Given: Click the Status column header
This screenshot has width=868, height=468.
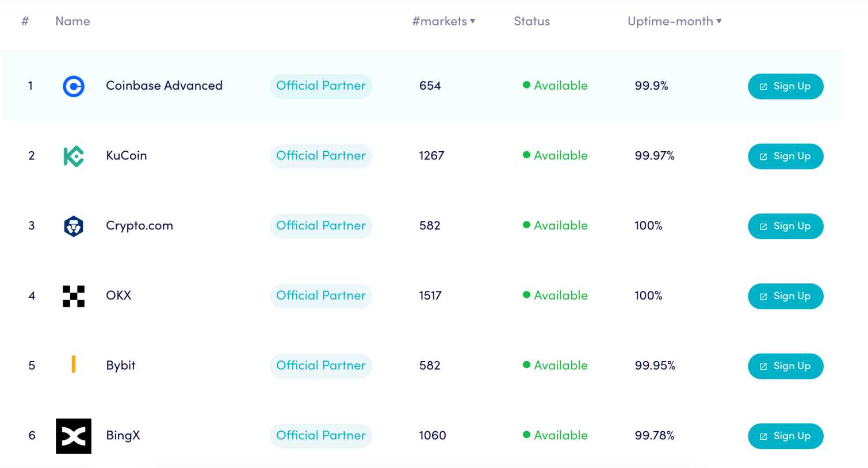Looking at the screenshot, I should [531, 21].
